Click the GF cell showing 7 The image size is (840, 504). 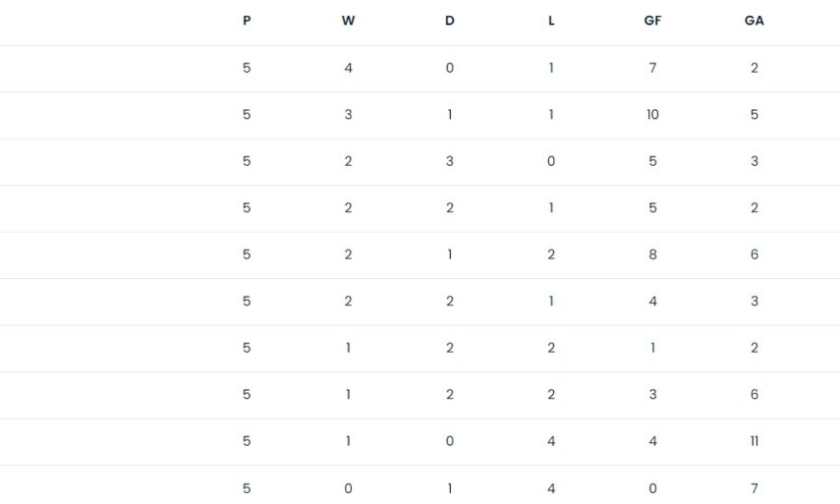[652, 68]
